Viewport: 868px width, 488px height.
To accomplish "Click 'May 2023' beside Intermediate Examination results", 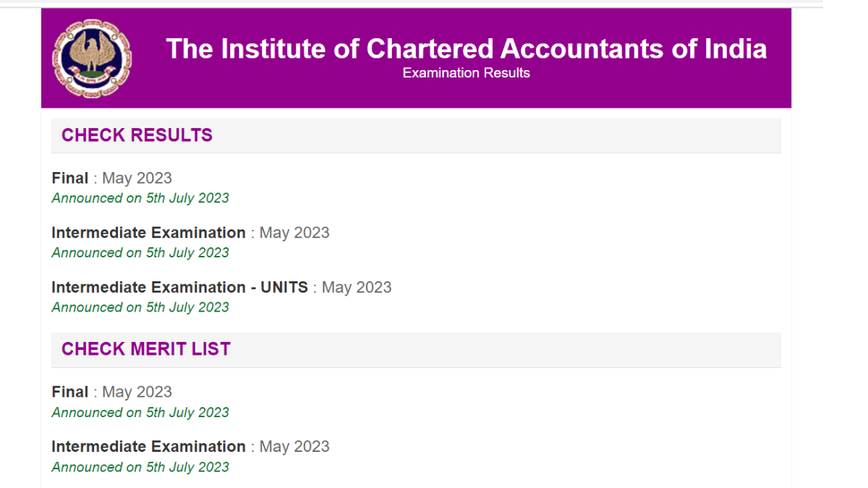I will point(294,233).
